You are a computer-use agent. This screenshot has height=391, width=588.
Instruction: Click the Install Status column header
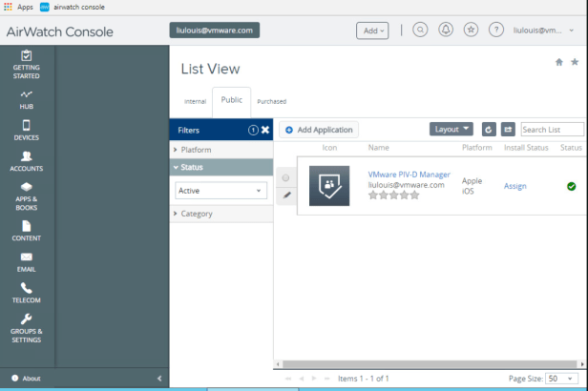point(526,148)
